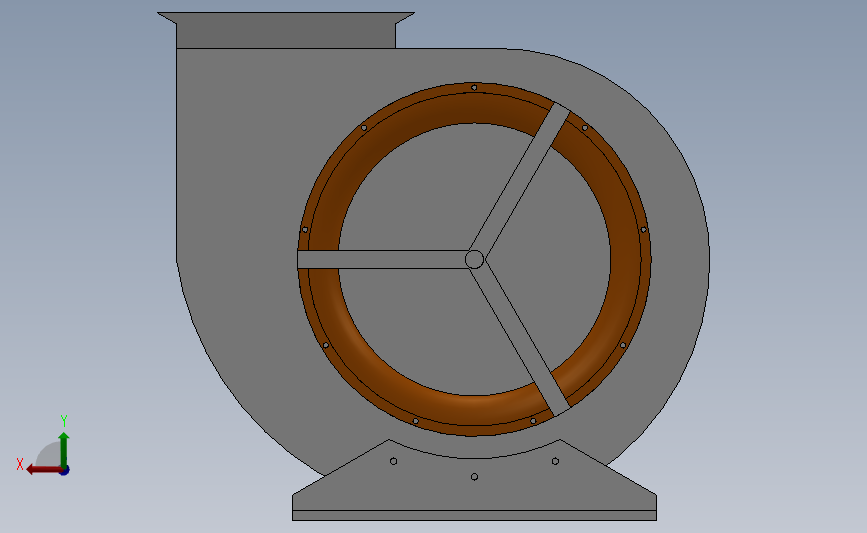
Task: Click the blue Z axis ball of triad
Action: tap(65, 471)
